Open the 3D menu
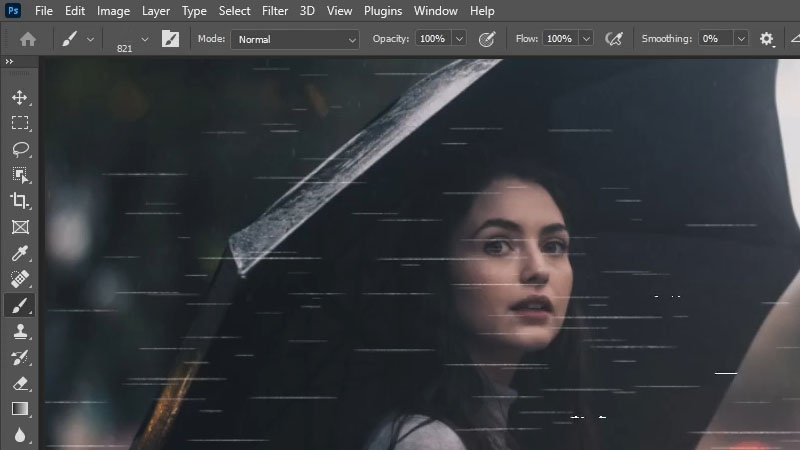 [x=307, y=11]
